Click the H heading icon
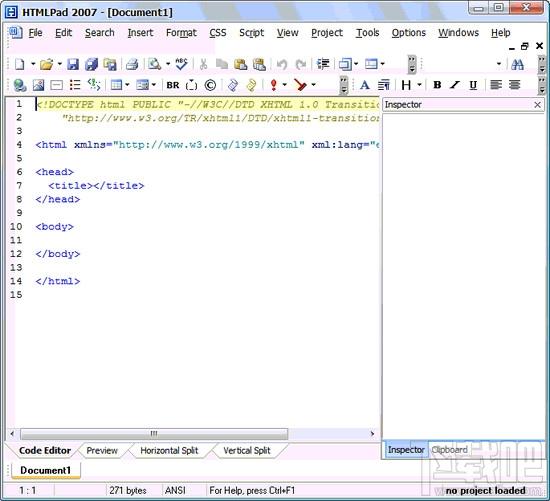The width and height of the screenshot is (550, 501). point(406,85)
